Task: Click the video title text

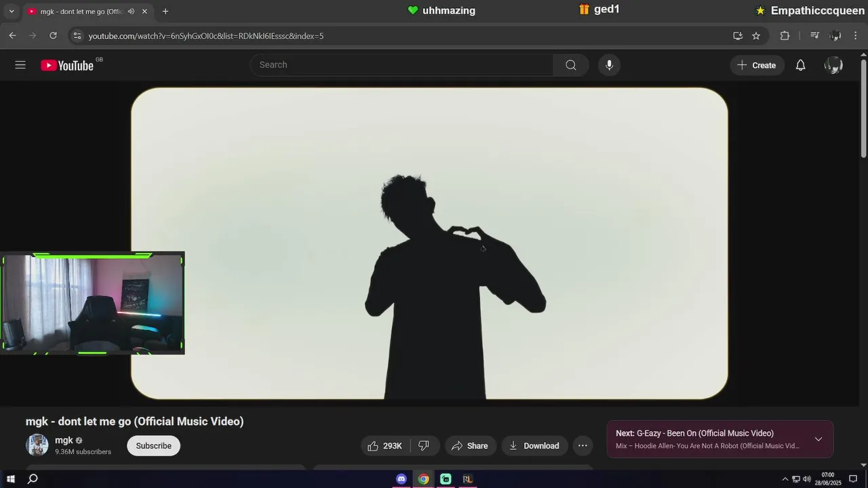Action: pyautogui.click(x=134, y=422)
